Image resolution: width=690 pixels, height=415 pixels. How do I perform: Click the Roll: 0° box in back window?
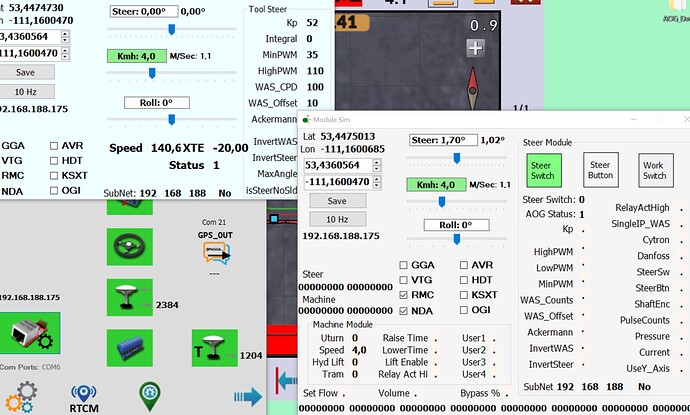tap(157, 103)
